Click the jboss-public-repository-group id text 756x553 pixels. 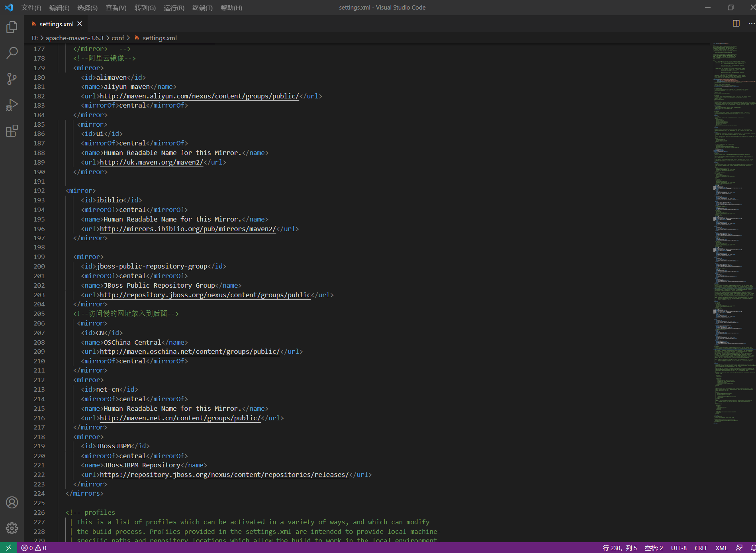coord(152,266)
